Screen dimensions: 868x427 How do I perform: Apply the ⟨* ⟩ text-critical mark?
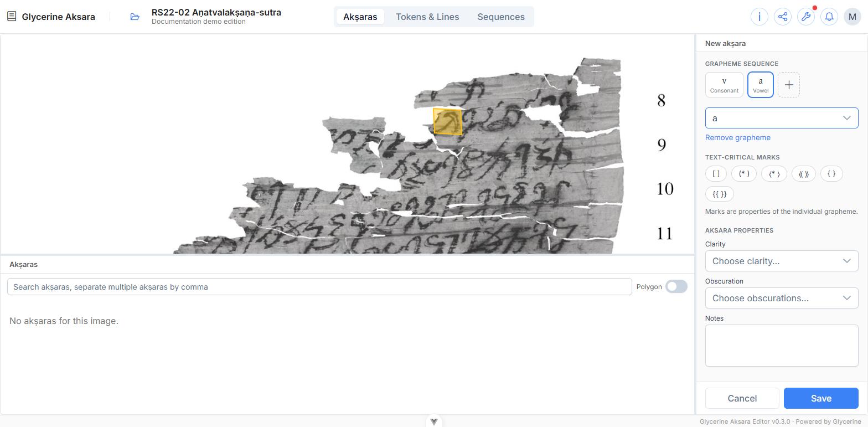[774, 174]
